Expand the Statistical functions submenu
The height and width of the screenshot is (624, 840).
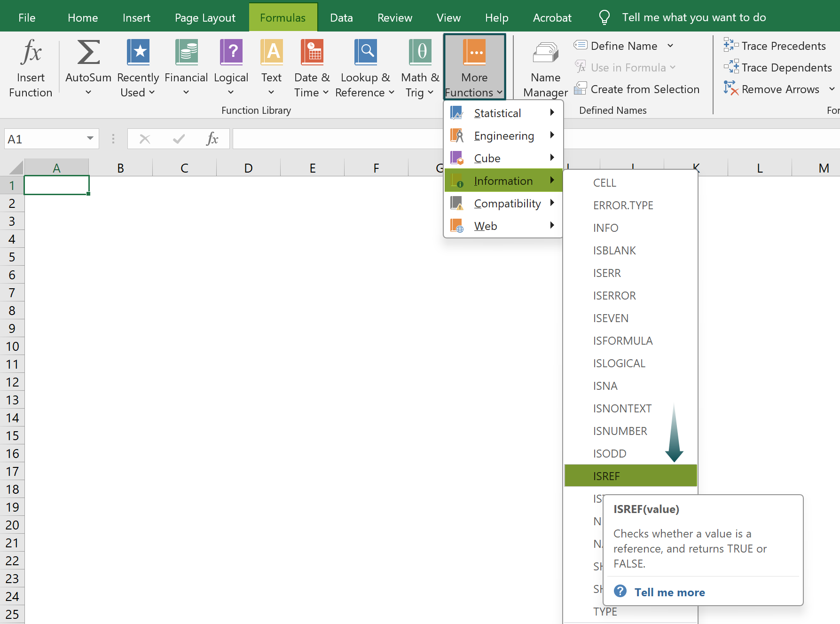(x=502, y=113)
